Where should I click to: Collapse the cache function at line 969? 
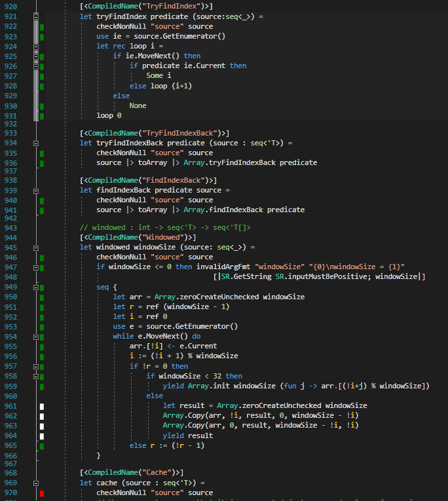point(36,483)
